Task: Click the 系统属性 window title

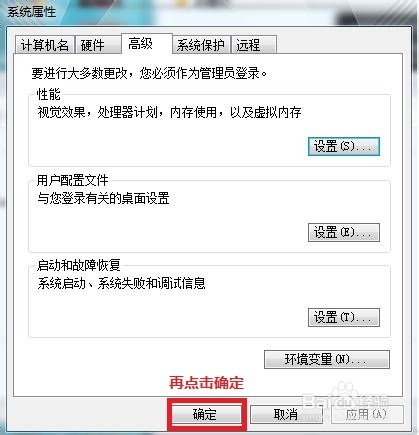Action: click(x=31, y=12)
